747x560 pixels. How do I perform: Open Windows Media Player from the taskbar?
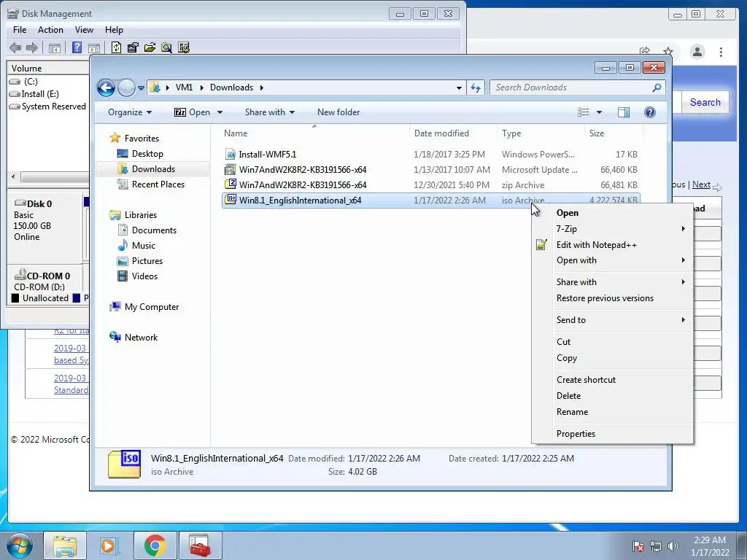tap(110, 545)
